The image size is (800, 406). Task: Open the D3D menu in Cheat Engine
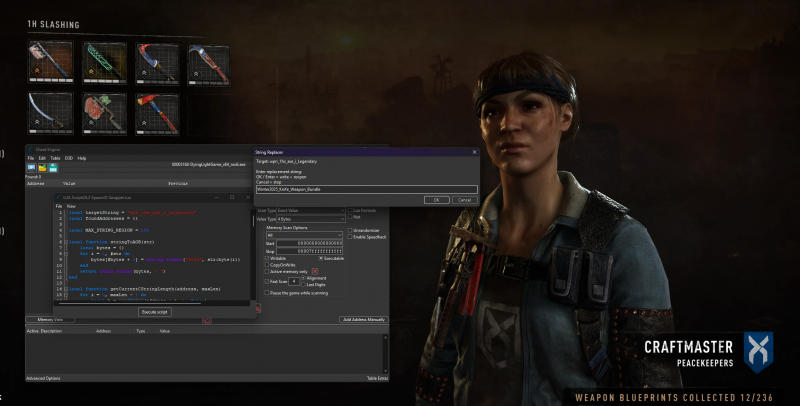tap(69, 158)
